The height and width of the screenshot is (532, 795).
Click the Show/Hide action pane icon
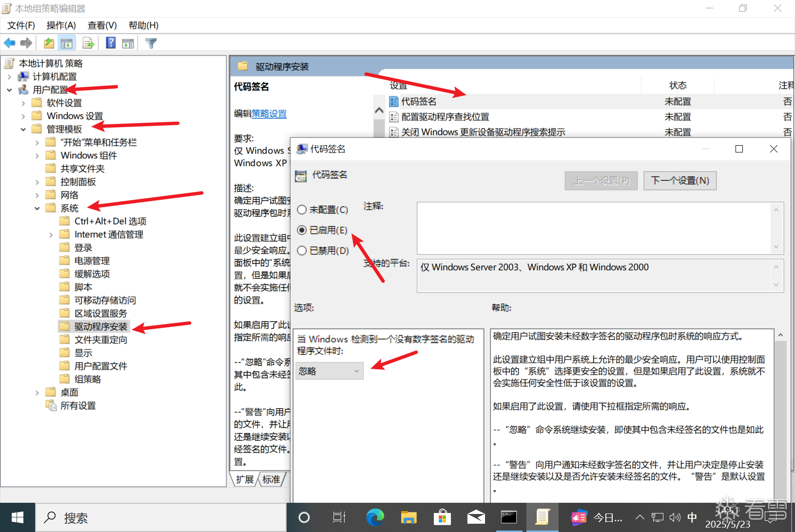[128, 43]
